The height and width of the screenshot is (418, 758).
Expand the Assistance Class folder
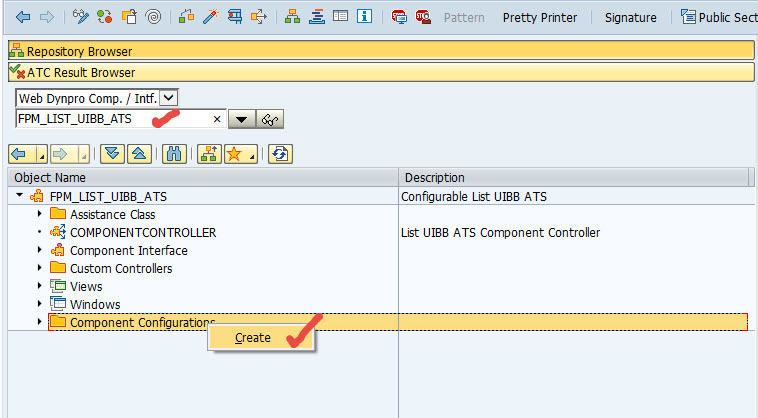coord(40,213)
